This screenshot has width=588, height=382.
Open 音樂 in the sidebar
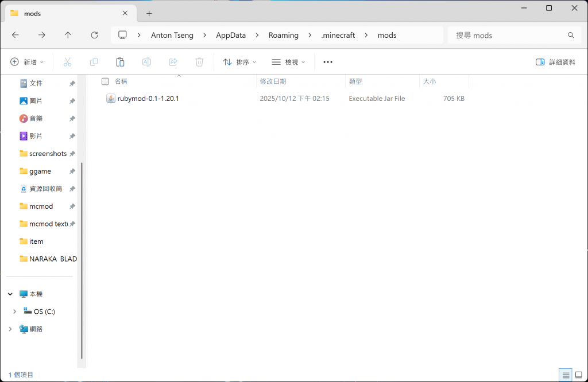tap(36, 118)
